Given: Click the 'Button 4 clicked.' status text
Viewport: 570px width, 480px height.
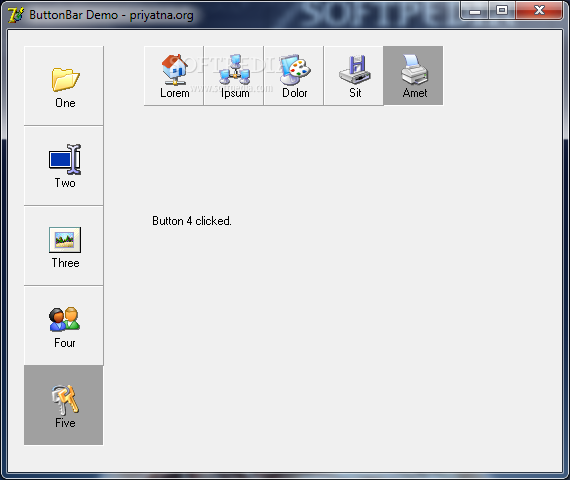Looking at the screenshot, I should (x=192, y=221).
